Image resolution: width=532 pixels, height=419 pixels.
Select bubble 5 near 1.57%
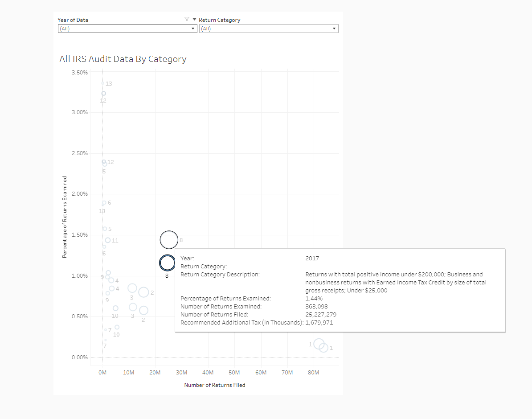[x=105, y=229]
